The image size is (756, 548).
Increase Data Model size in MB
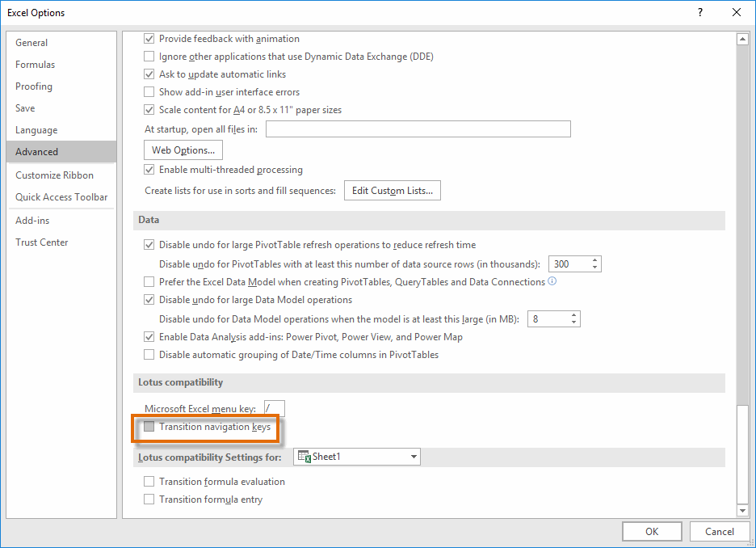click(x=573, y=315)
